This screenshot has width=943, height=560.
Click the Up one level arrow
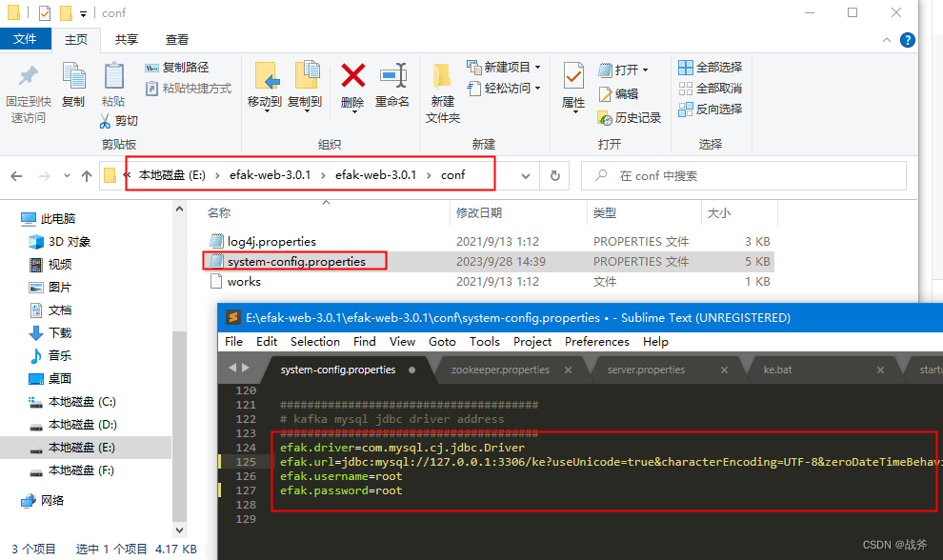click(x=87, y=176)
